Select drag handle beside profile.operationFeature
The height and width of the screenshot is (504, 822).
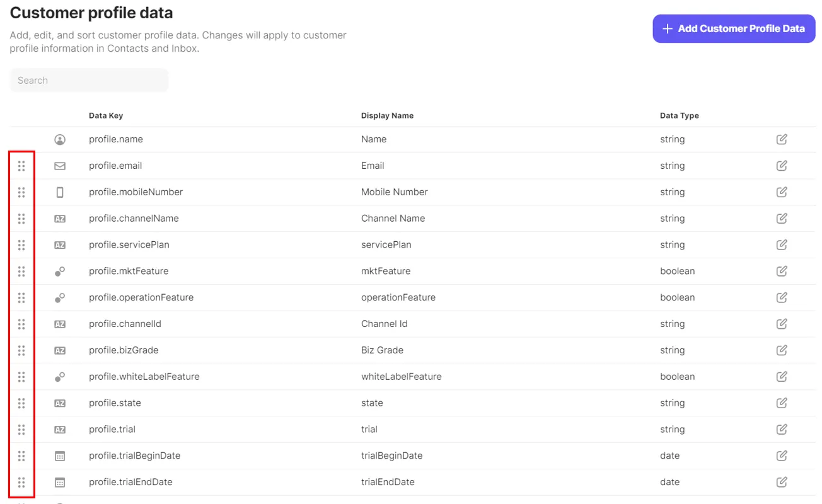[21, 297]
